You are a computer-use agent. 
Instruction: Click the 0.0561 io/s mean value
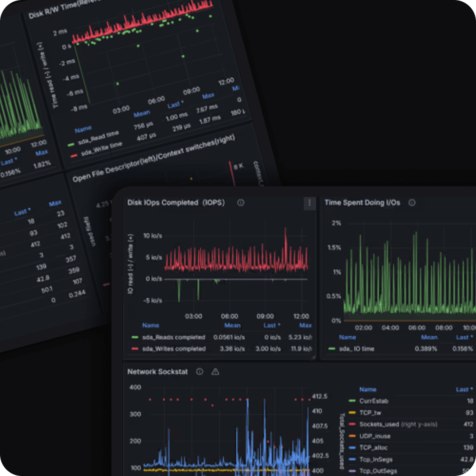coord(229,337)
